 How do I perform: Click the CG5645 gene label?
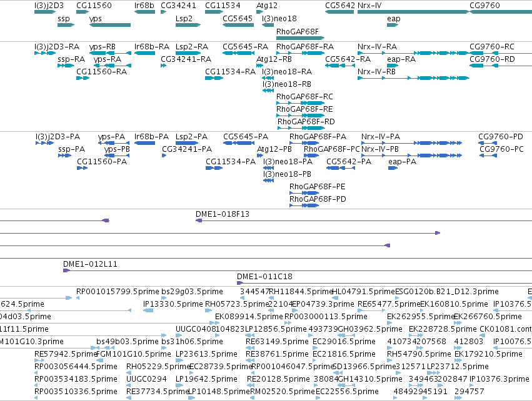click(x=238, y=19)
